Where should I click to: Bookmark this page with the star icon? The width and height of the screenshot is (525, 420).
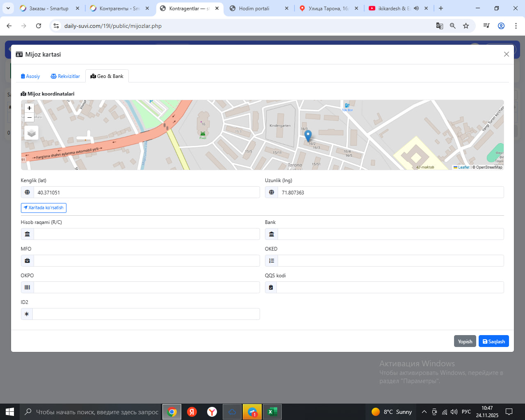click(x=466, y=26)
